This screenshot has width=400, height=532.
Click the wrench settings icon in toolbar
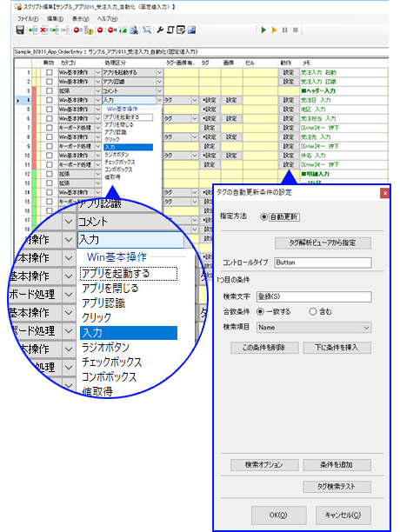tap(160, 30)
